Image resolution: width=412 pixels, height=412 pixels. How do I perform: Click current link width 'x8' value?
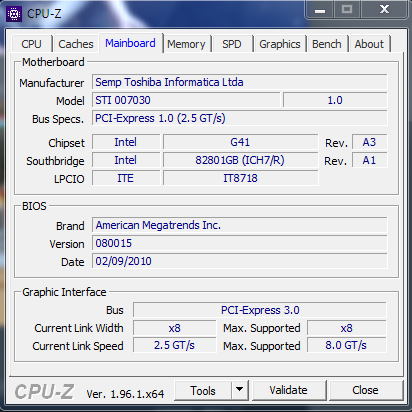[x=174, y=328]
